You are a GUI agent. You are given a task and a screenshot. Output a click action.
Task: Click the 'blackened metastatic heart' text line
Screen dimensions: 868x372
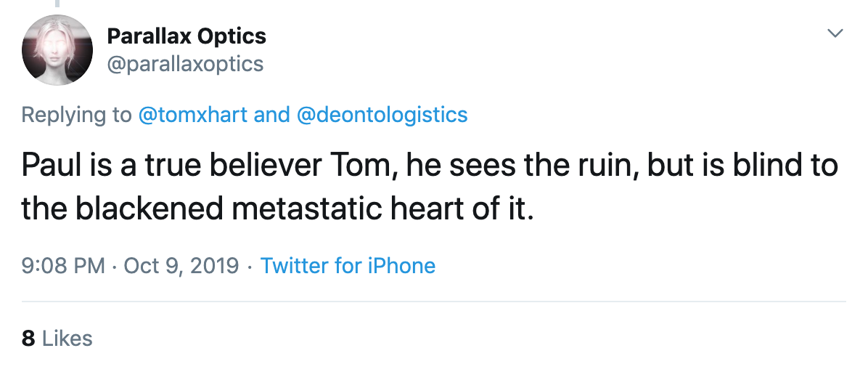coord(277,209)
